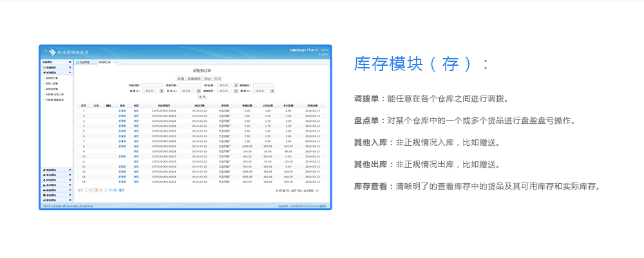Go to page 3 in the pagination
This screenshot has width=644, height=258.
pyautogui.click(x=106, y=190)
